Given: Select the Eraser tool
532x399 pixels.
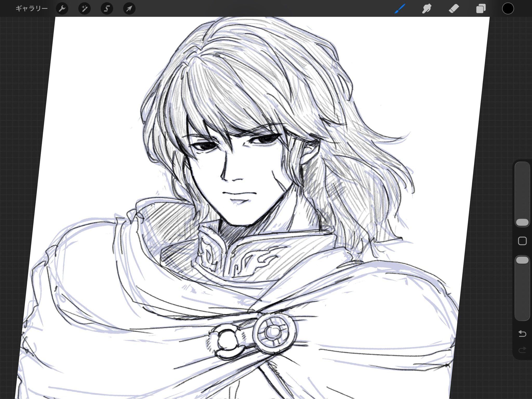Looking at the screenshot, I should point(454,9).
